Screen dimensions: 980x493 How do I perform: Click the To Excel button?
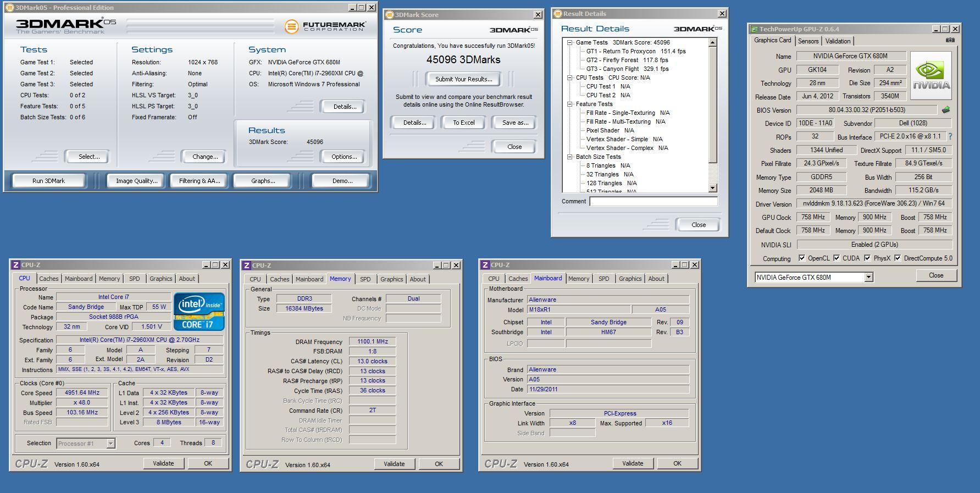[463, 123]
